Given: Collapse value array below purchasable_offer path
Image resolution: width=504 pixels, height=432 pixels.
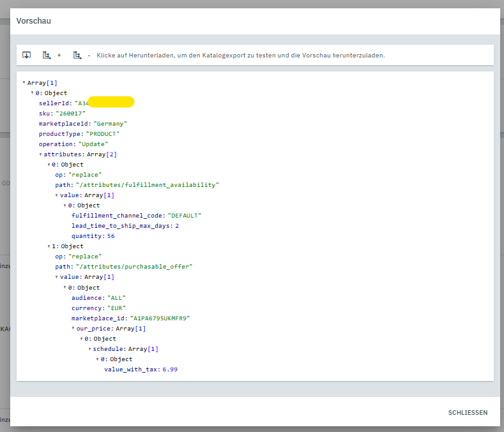Looking at the screenshot, I should pyautogui.click(x=57, y=276).
